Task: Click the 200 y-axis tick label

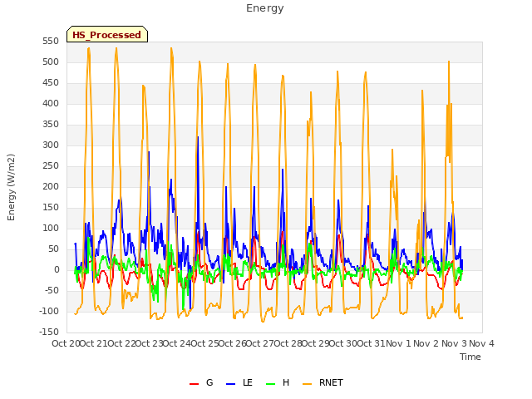Action: click(x=51, y=186)
